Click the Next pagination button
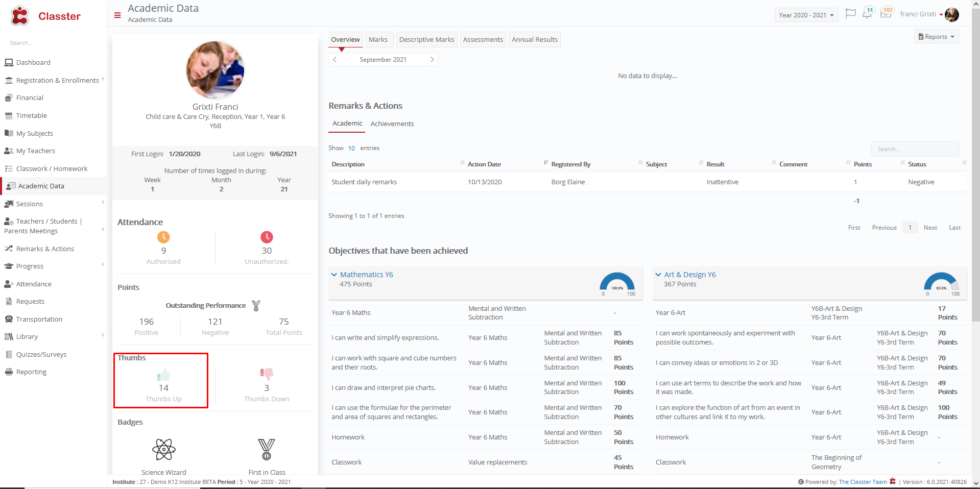This screenshot has width=980, height=489. [930, 228]
